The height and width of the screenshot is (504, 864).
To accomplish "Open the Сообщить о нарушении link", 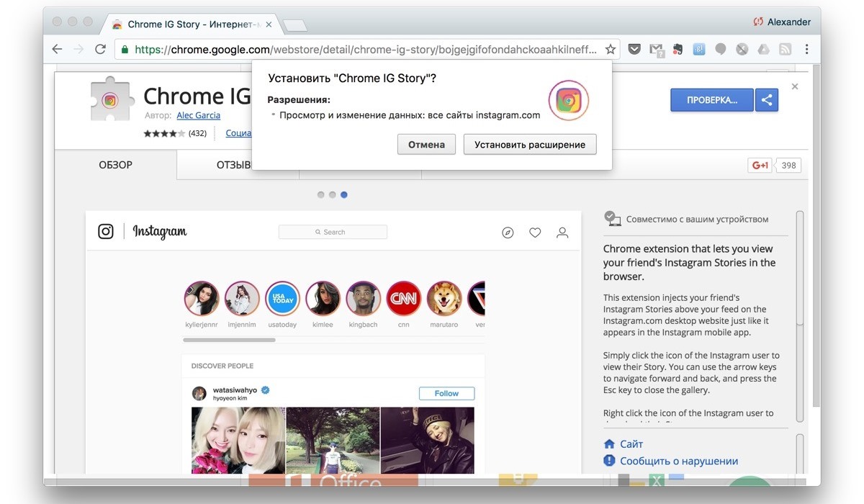I will tap(679, 461).
